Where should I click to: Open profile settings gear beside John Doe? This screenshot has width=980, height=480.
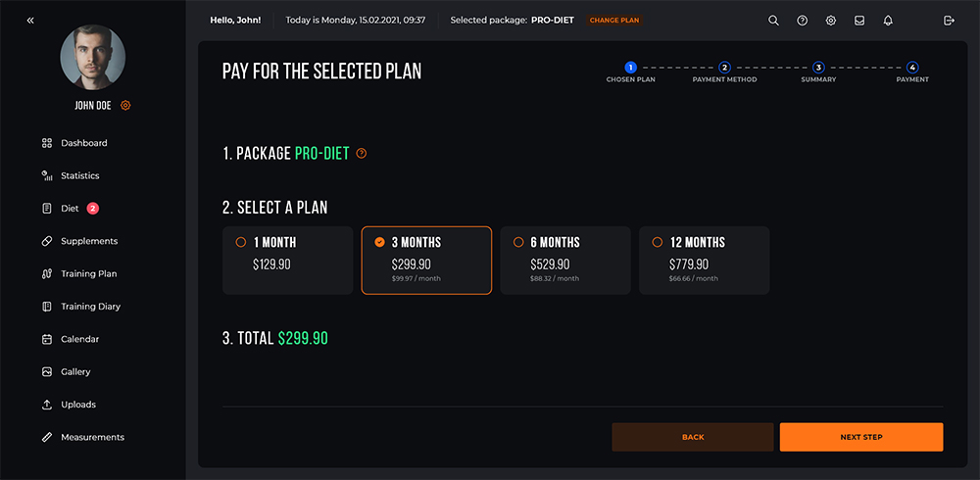click(125, 106)
